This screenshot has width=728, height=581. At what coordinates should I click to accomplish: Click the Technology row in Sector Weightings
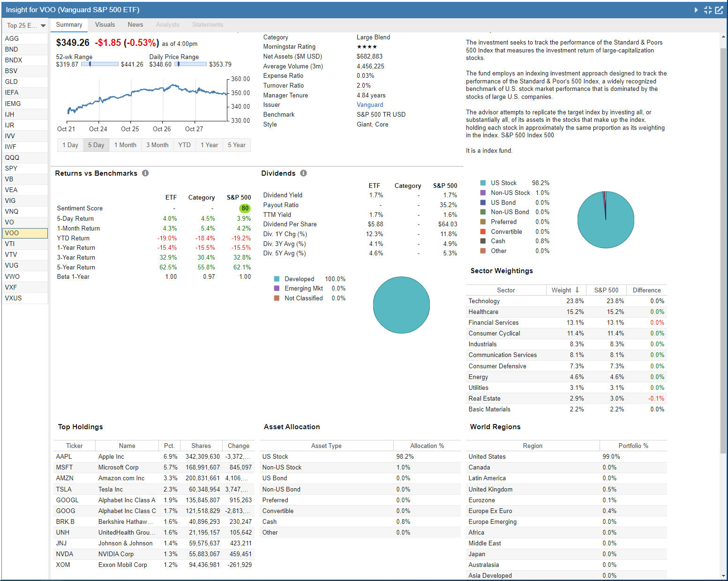[x=566, y=301]
